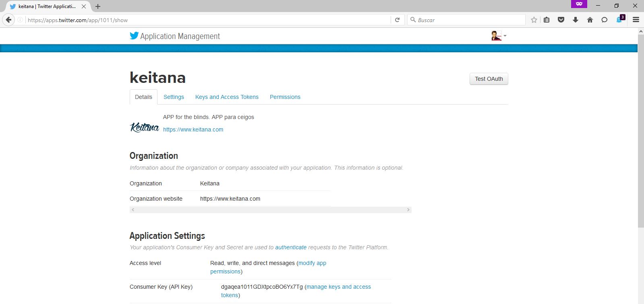The height and width of the screenshot is (304, 644).
Task: Click the page vertical scrollbar thumb
Action: [x=641, y=131]
